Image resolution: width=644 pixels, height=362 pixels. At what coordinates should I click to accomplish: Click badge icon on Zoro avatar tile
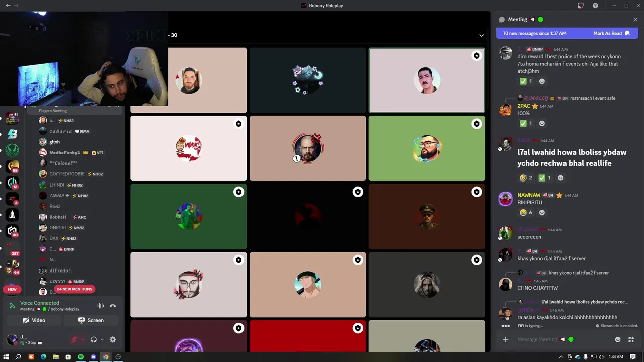pyautogui.click(x=358, y=260)
